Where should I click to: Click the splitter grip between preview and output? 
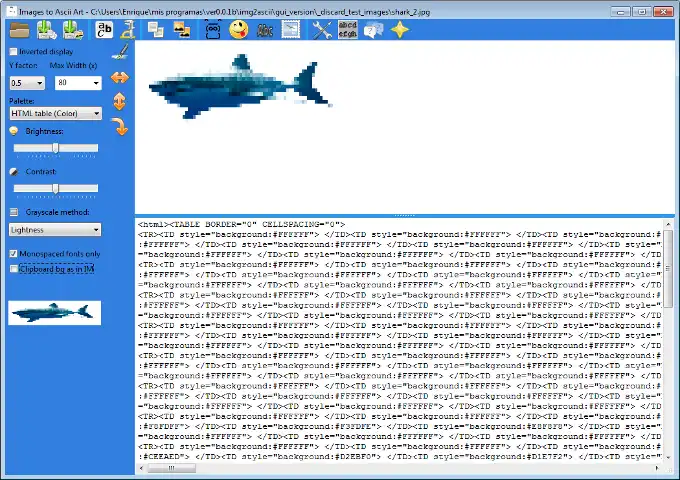coord(405,216)
